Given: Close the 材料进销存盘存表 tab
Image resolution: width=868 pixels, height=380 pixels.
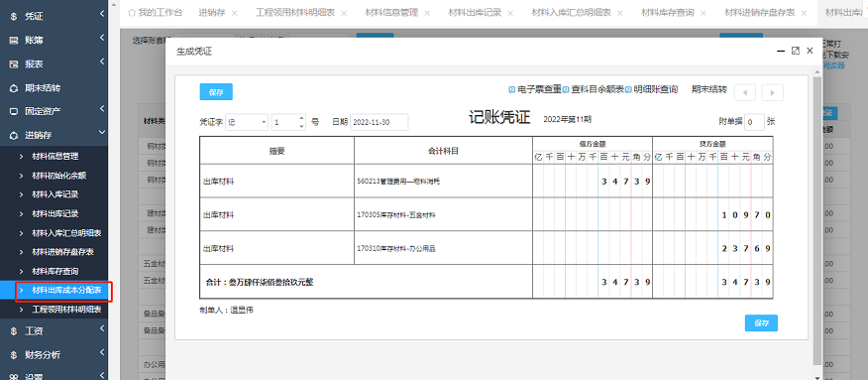Looking at the screenshot, I should tap(804, 13).
